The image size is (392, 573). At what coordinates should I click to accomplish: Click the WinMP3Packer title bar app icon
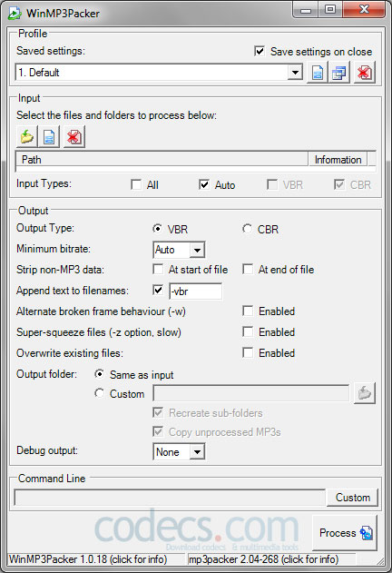coord(15,13)
